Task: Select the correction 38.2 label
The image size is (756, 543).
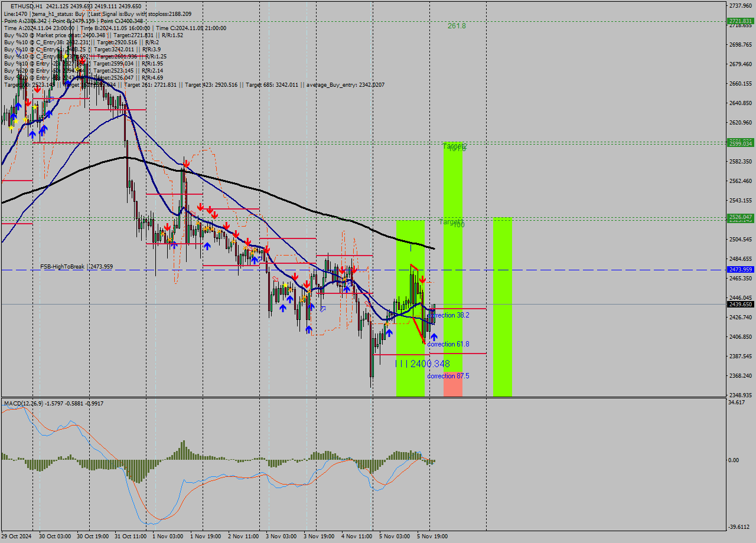Action: (449, 315)
